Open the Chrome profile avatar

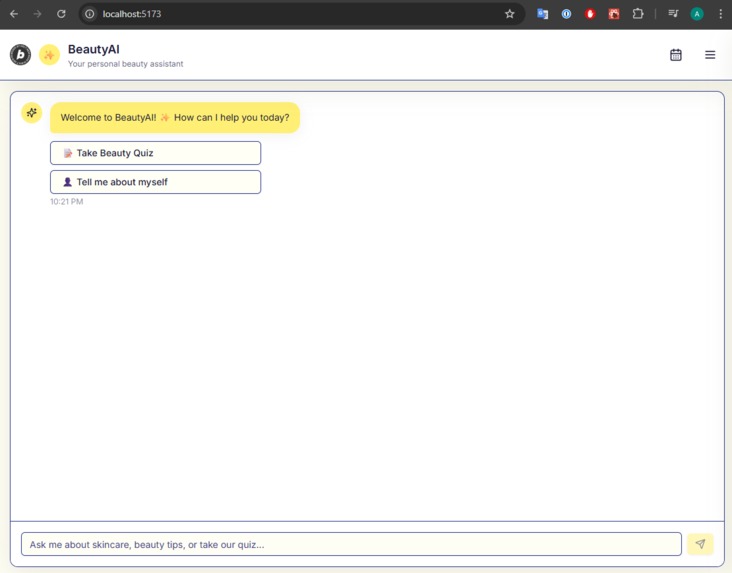697,14
